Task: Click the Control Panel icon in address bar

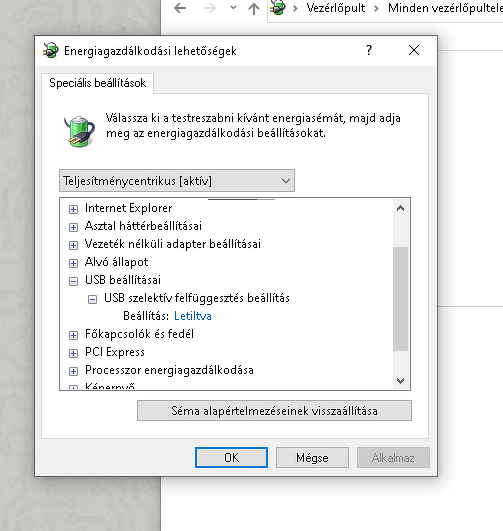Action: (x=278, y=7)
